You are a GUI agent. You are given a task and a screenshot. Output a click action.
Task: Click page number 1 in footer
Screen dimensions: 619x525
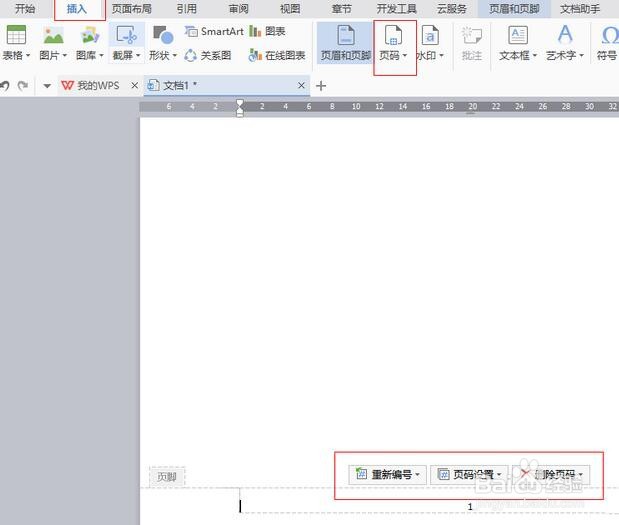pyautogui.click(x=470, y=507)
